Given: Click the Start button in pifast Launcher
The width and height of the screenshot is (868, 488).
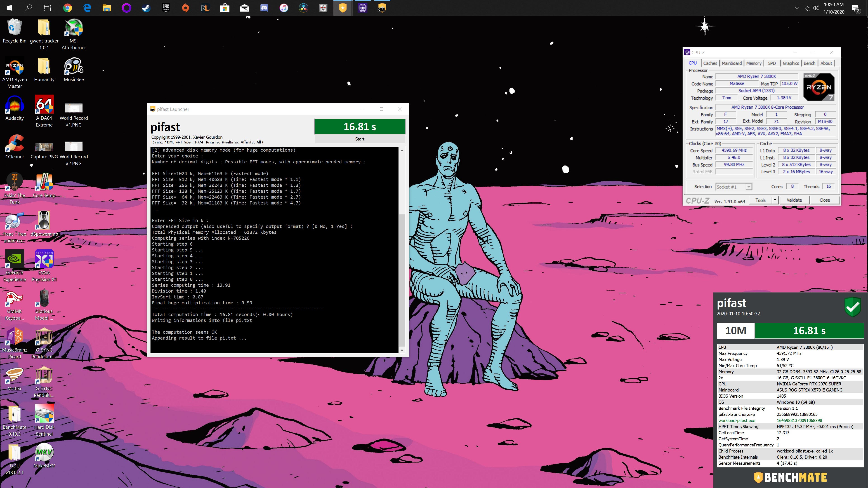Looking at the screenshot, I should coord(360,139).
